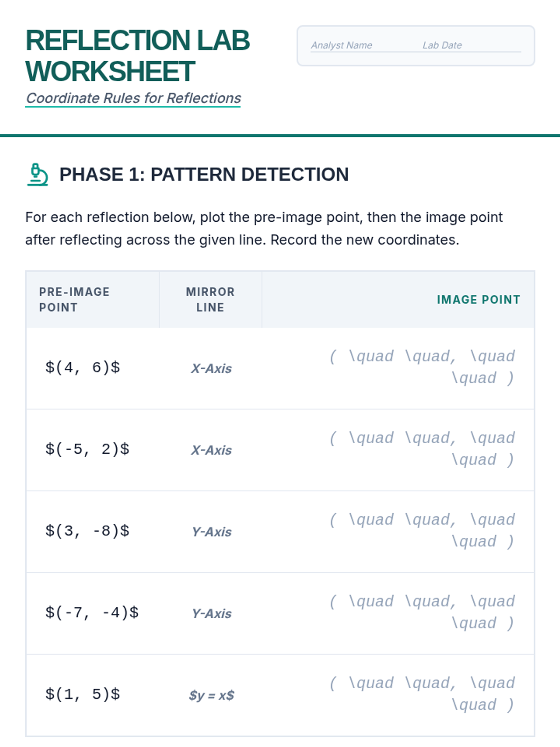Click the microscope icon beside Phase 1

pos(37,175)
